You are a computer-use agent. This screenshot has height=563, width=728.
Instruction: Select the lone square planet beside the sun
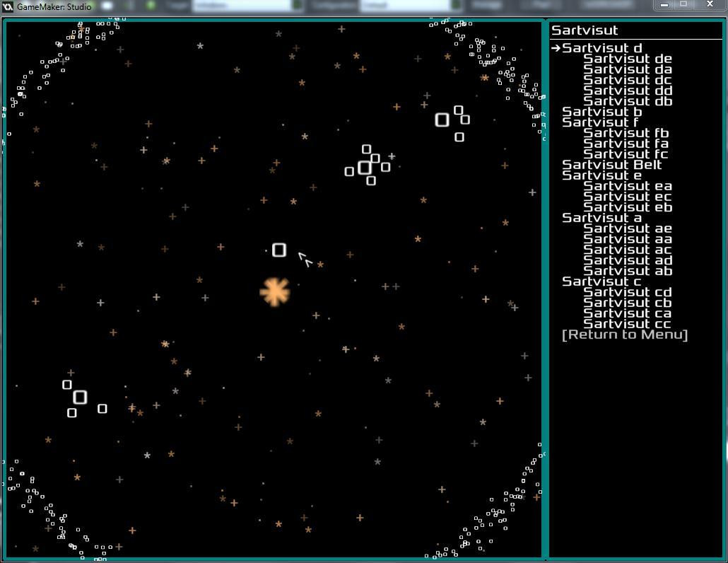[x=279, y=250]
